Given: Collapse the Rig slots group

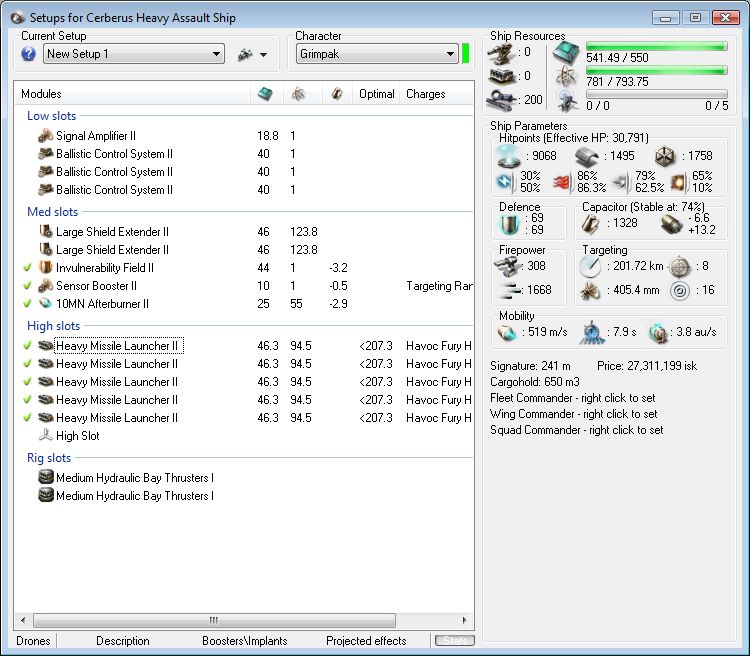Looking at the screenshot, I should pyautogui.click(x=49, y=458).
